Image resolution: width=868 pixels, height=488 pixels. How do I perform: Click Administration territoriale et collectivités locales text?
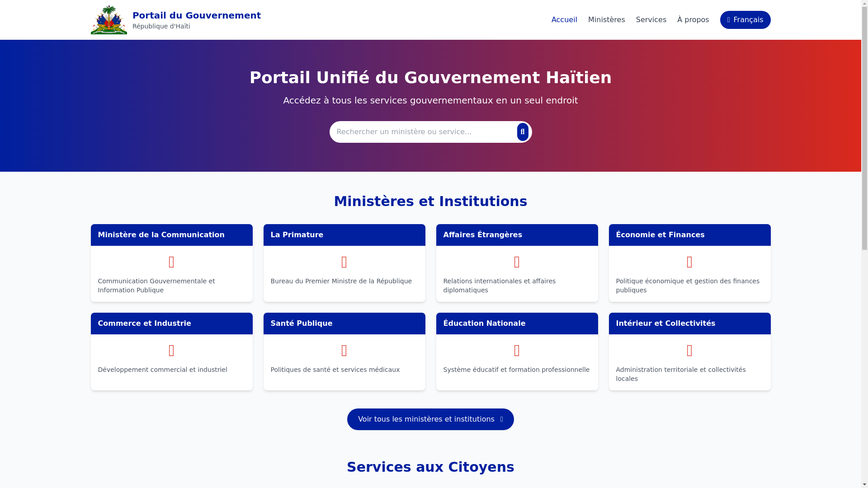pos(680,374)
